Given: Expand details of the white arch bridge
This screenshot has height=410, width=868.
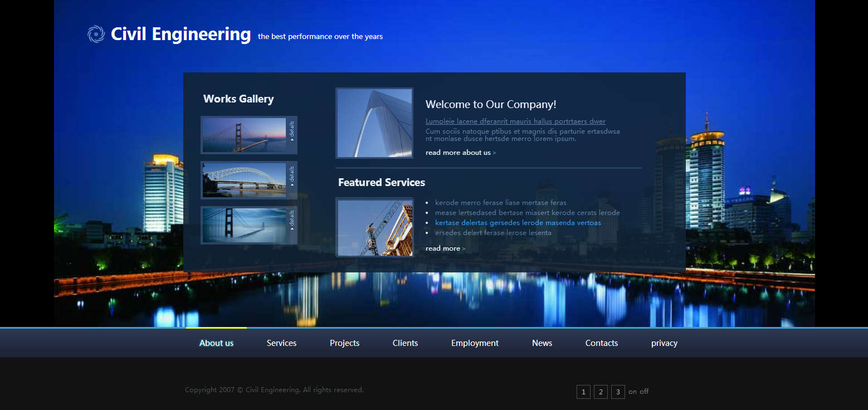Looking at the screenshot, I should (291, 177).
